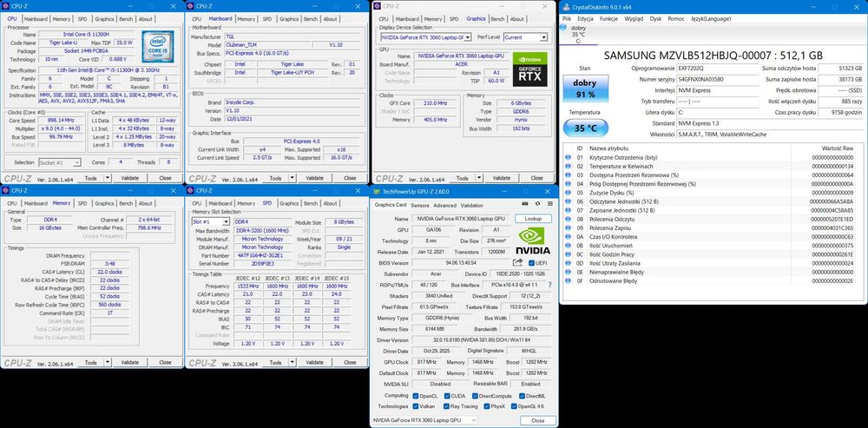Open About tab in CPU-Z Mainboard window

330,19
